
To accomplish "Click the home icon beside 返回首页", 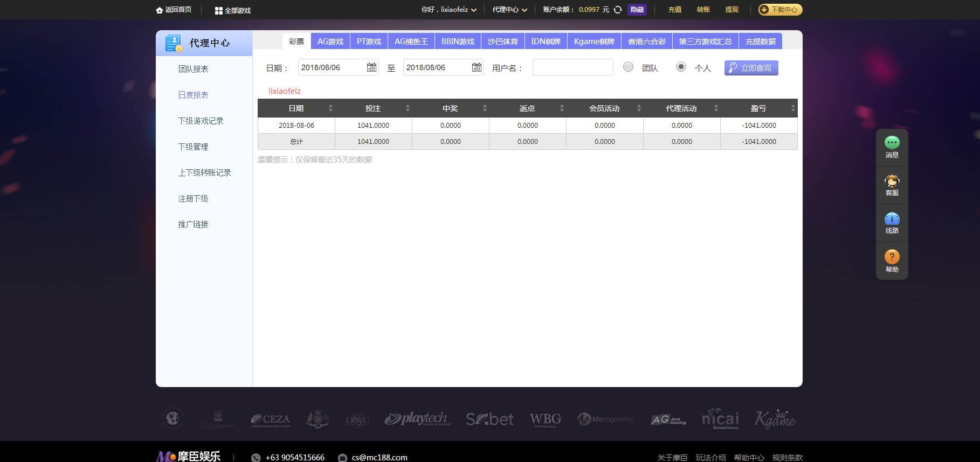I will click(160, 10).
